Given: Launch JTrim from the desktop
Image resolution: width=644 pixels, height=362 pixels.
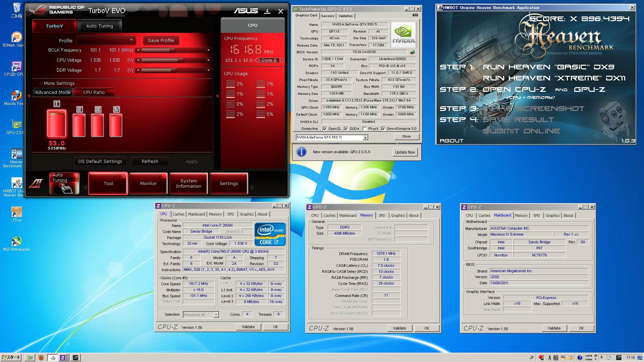Looking at the screenshot, I should click(17, 214).
